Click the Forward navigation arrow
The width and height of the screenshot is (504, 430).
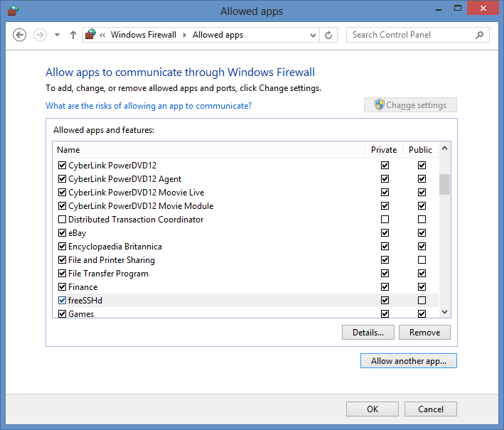point(40,35)
